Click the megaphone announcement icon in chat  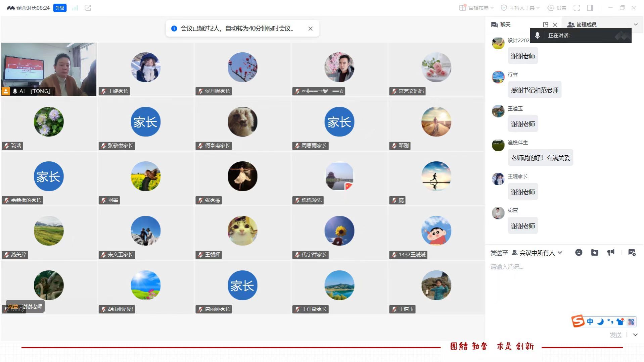(x=611, y=253)
